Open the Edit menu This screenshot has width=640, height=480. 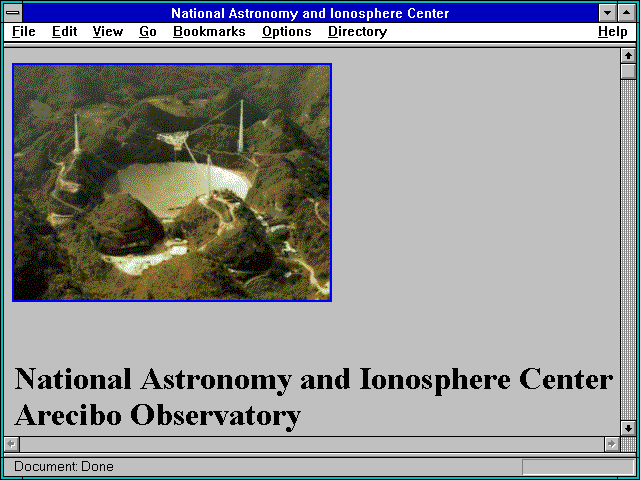coord(64,32)
